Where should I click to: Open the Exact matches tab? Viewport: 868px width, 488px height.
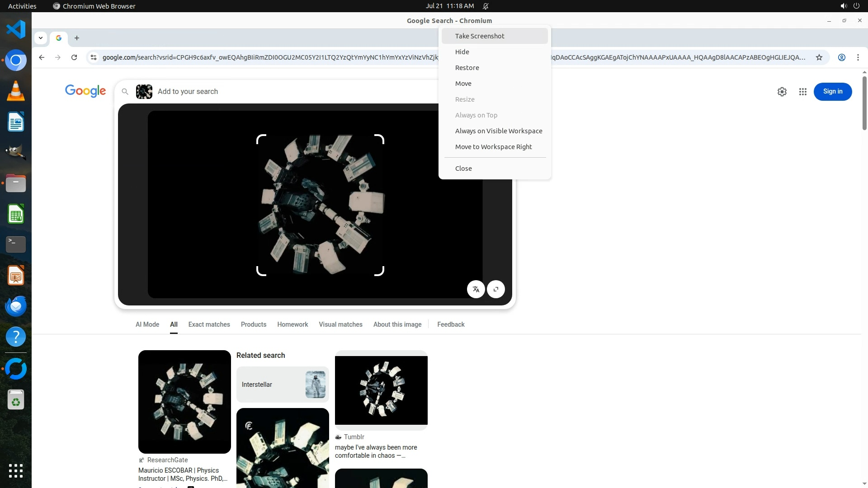(x=209, y=324)
